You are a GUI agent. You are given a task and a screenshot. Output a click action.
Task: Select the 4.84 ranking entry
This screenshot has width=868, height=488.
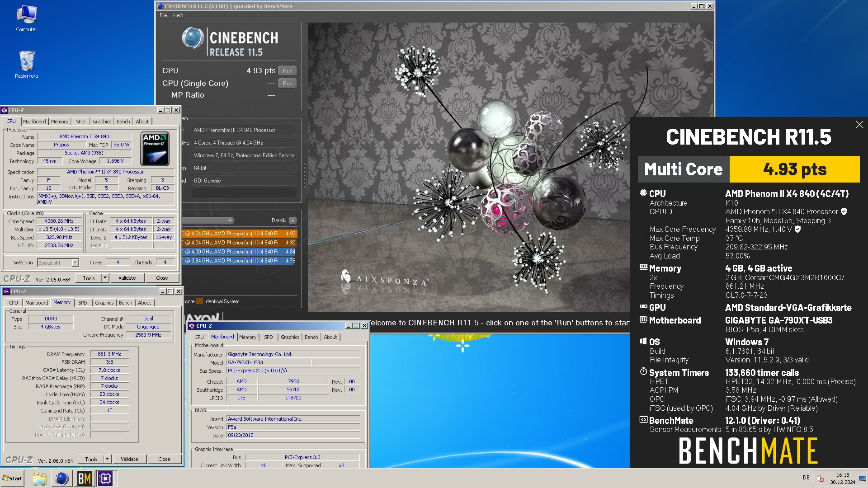tap(240, 252)
